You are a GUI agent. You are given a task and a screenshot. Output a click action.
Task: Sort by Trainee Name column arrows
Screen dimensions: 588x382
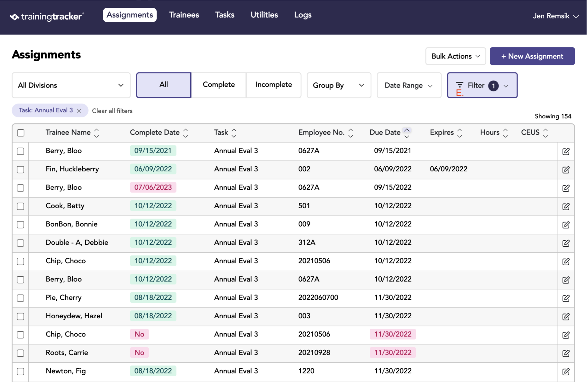[x=96, y=133]
